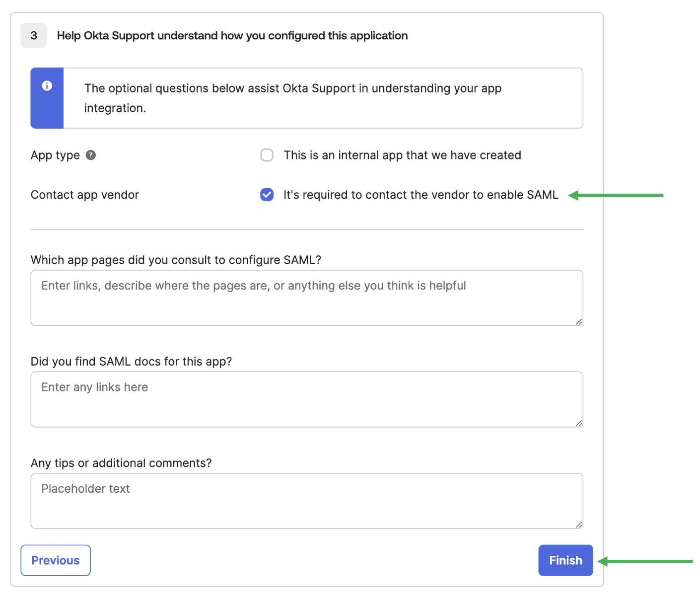Screen dimensions: 700x597
Task: Click the 'Help Okta Support understand' heading
Action: point(232,36)
